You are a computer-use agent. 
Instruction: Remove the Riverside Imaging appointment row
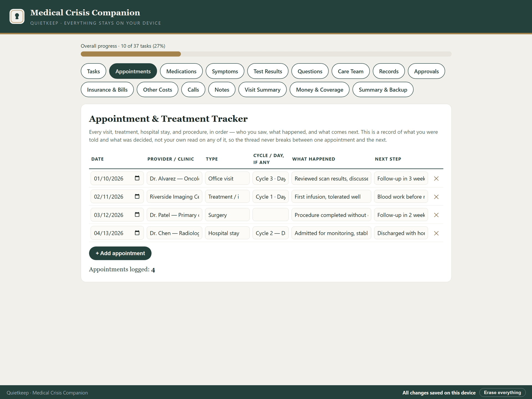(436, 197)
